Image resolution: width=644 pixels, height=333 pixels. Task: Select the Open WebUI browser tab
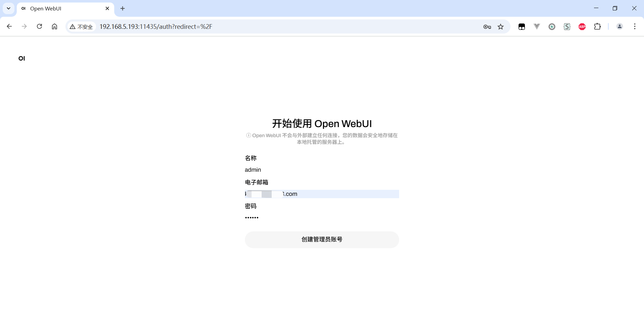65,8
